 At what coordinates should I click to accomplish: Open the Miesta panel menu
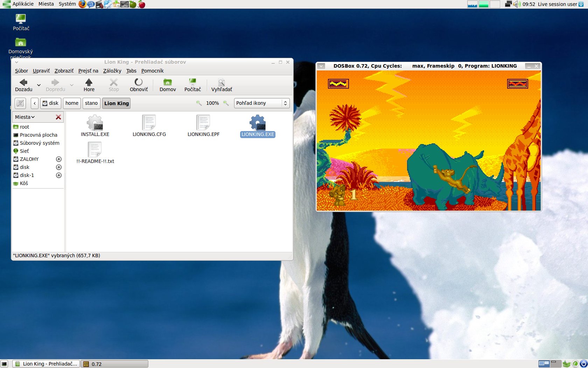click(x=46, y=4)
